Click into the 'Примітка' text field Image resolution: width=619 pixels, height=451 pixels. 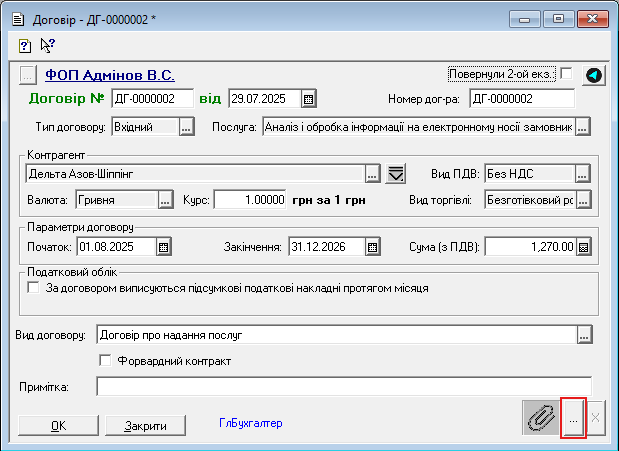[343, 386]
